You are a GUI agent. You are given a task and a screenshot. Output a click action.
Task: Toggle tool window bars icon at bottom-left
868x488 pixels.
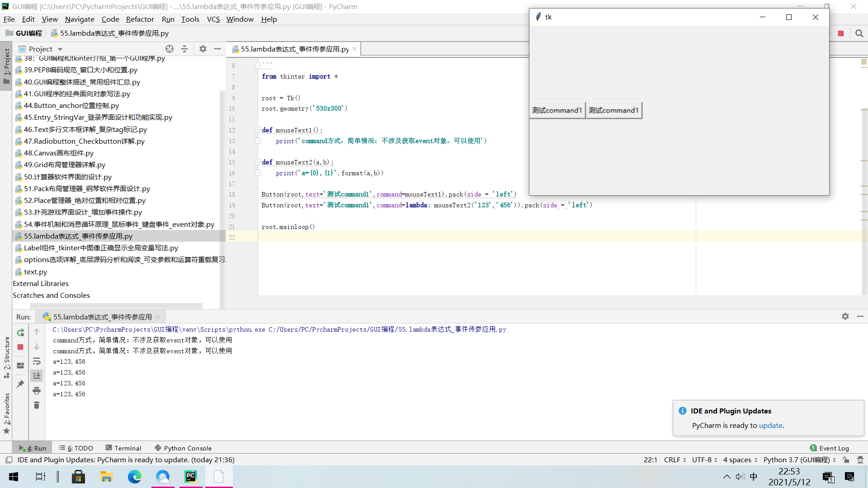(9, 460)
